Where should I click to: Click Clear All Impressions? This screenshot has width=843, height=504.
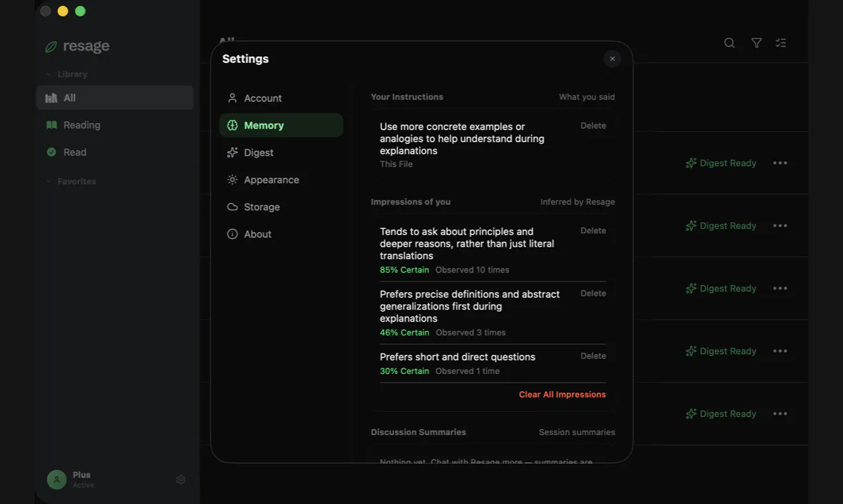click(x=562, y=395)
